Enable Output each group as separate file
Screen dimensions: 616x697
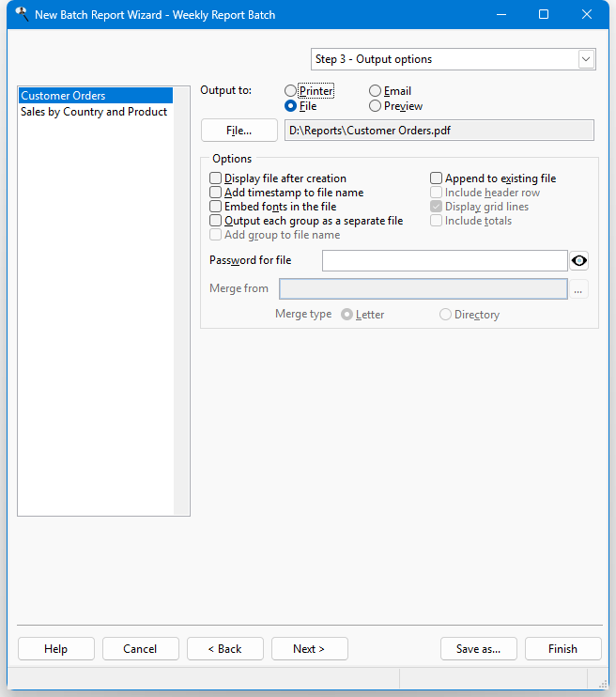coord(306,221)
